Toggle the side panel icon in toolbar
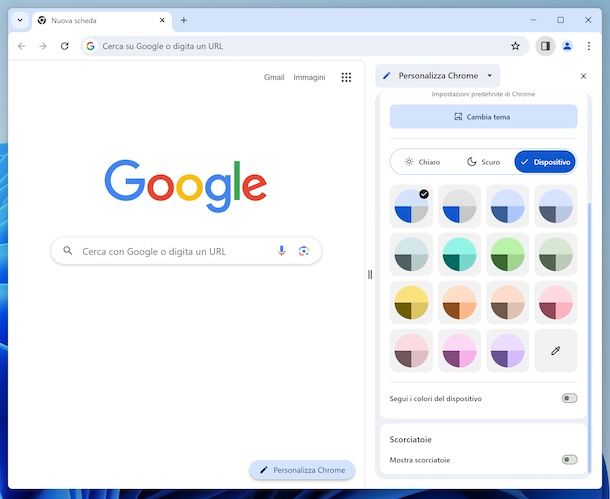Screen dimensions: 610x499 545,46
